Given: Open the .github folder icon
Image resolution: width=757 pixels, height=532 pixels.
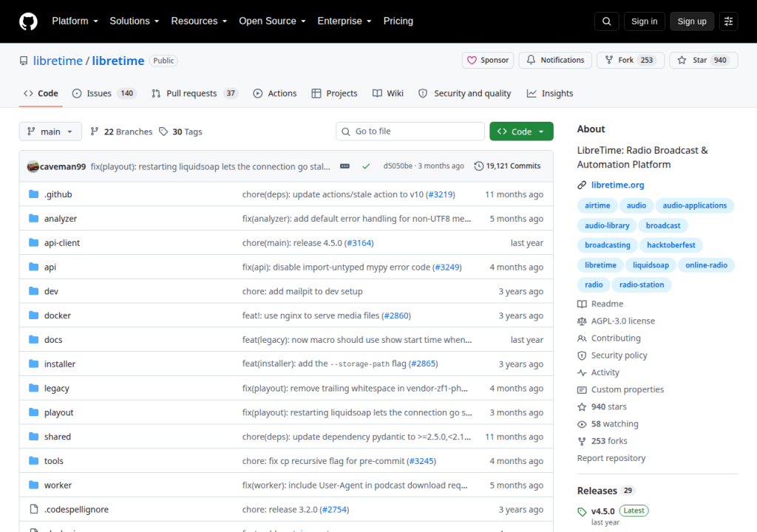Looking at the screenshot, I should pyautogui.click(x=33, y=194).
